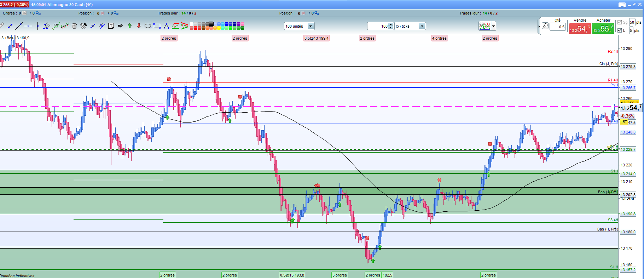This screenshot has width=644, height=279.
Task: Select the triangle drawing tool
Action: click(x=166, y=26)
